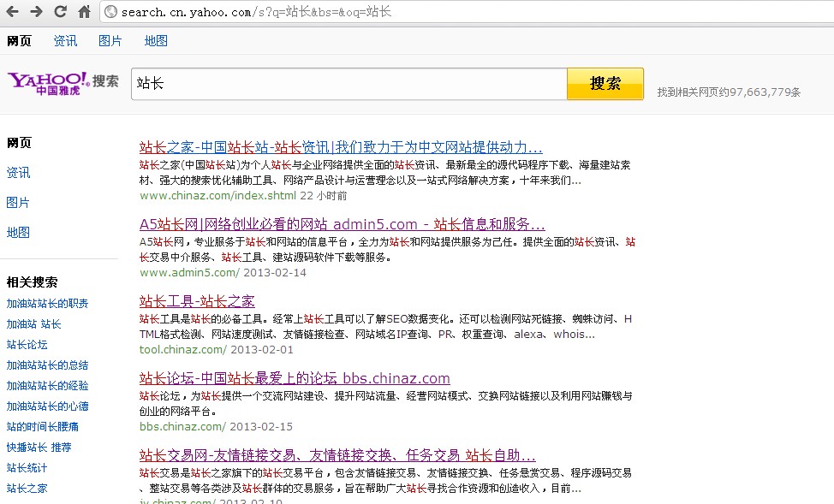Select 地图 in the left sidebar

click(x=18, y=232)
